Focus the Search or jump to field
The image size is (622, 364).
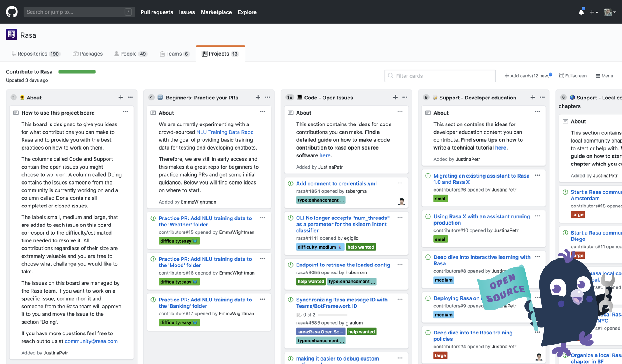tap(79, 12)
